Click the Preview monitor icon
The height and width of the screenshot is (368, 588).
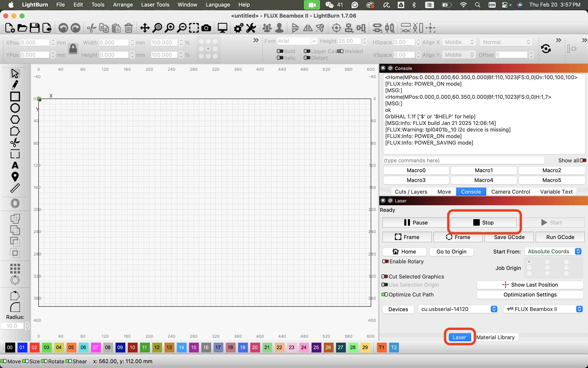click(222, 28)
